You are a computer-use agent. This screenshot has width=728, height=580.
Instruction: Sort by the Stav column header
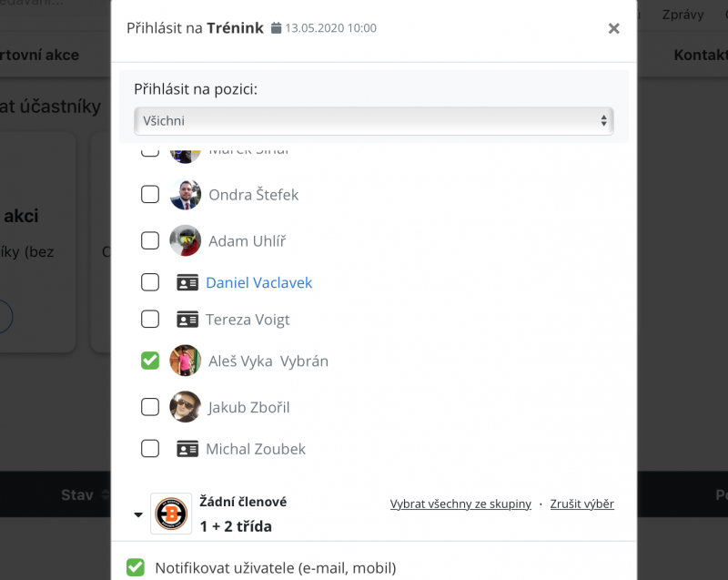[77, 495]
